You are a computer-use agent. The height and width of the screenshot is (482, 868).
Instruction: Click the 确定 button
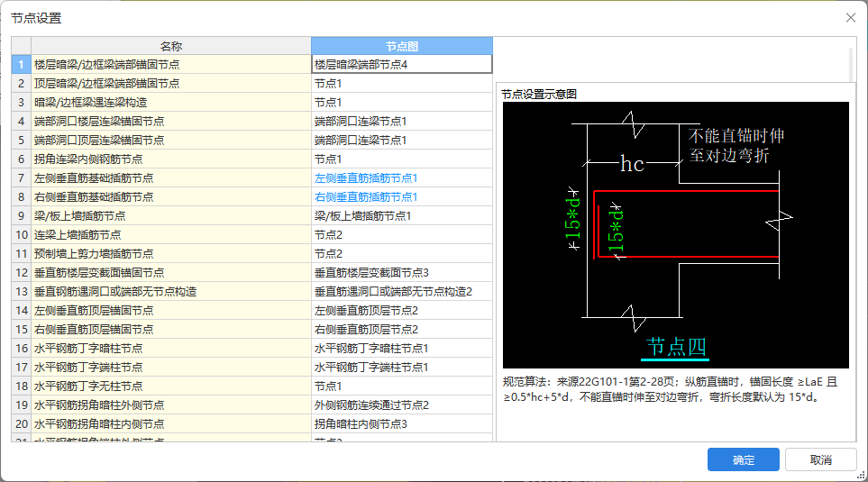click(743, 459)
